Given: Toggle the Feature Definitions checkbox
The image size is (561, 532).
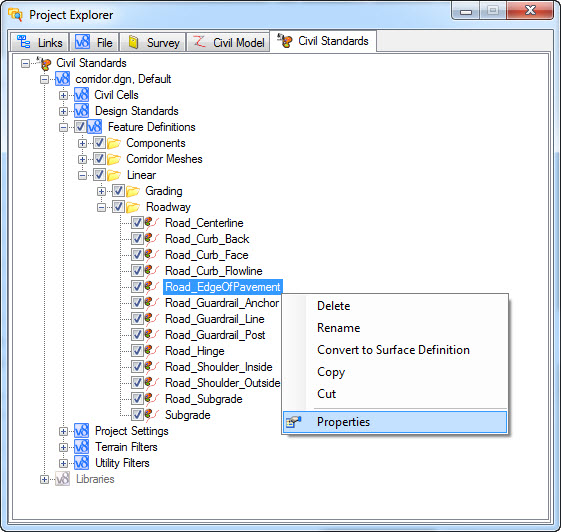Looking at the screenshot, I should (80, 127).
